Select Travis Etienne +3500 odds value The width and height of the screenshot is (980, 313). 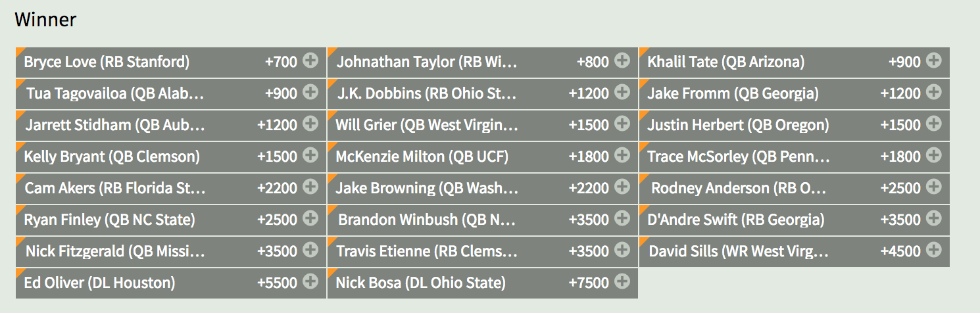[x=589, y=251]
